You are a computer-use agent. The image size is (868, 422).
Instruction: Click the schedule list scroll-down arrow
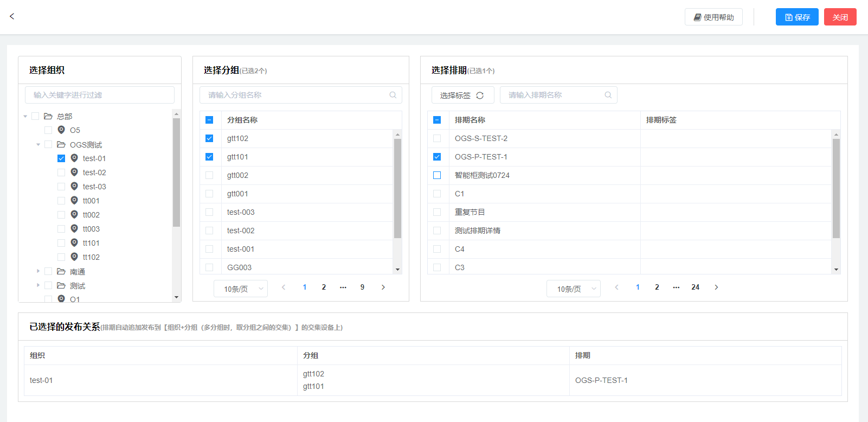point(836,270)
